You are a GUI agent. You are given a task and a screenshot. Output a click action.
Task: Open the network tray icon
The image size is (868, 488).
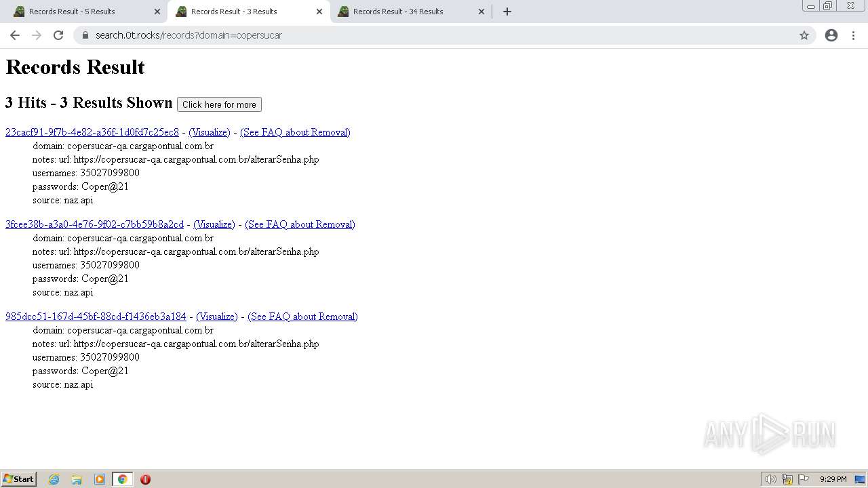tap(787, 479)
